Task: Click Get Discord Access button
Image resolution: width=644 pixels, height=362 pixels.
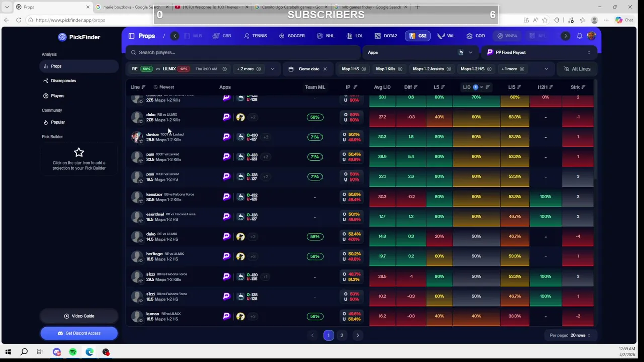Action: (x=79, y=333)
